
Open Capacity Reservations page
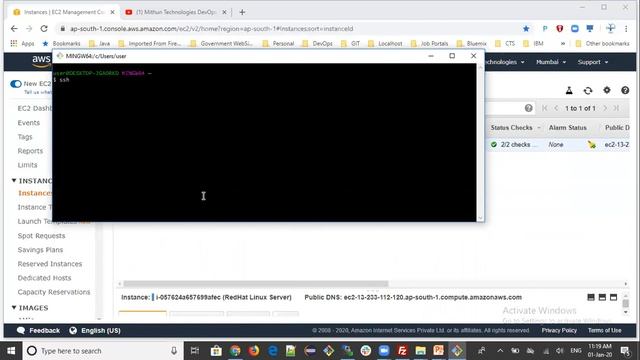click(x=53, y=292)
